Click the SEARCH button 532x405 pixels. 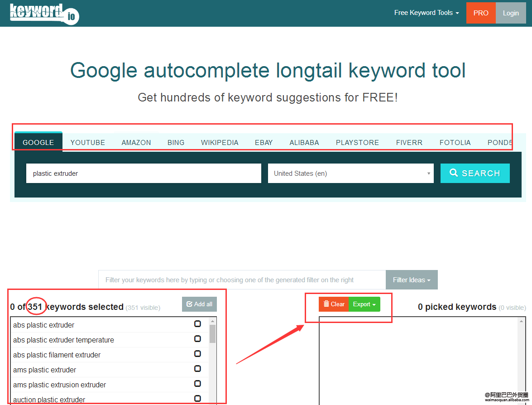[475, 173]
